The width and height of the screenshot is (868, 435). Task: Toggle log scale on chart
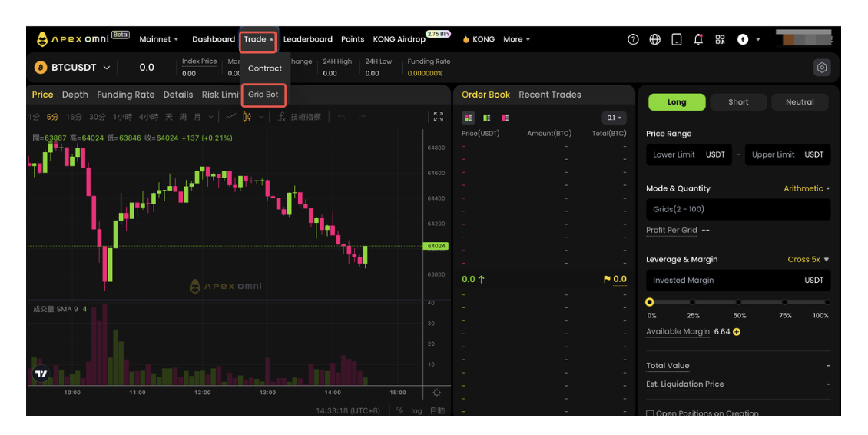(x=417, y=410)
